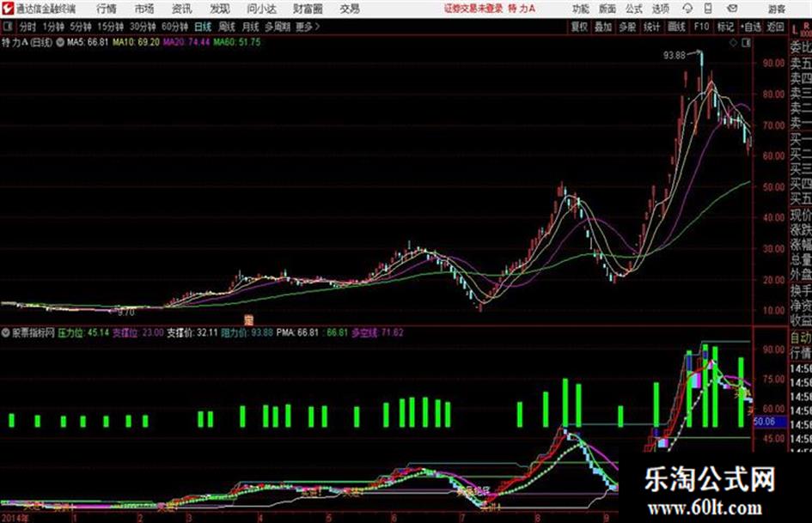Open the 发现 menu
Screen dimensions: 812x523
220,9
